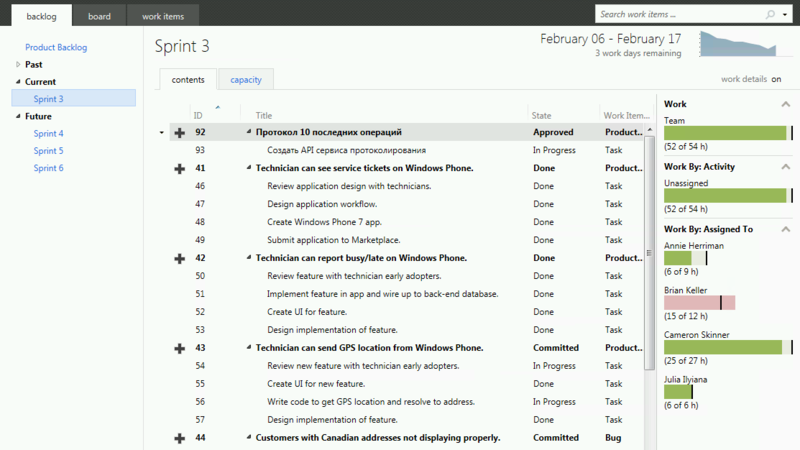Click the backlog list vertical scrollbar thumb
Image resolution: width=800 pixels, height=450 pixels.
[x=649, y=253]
